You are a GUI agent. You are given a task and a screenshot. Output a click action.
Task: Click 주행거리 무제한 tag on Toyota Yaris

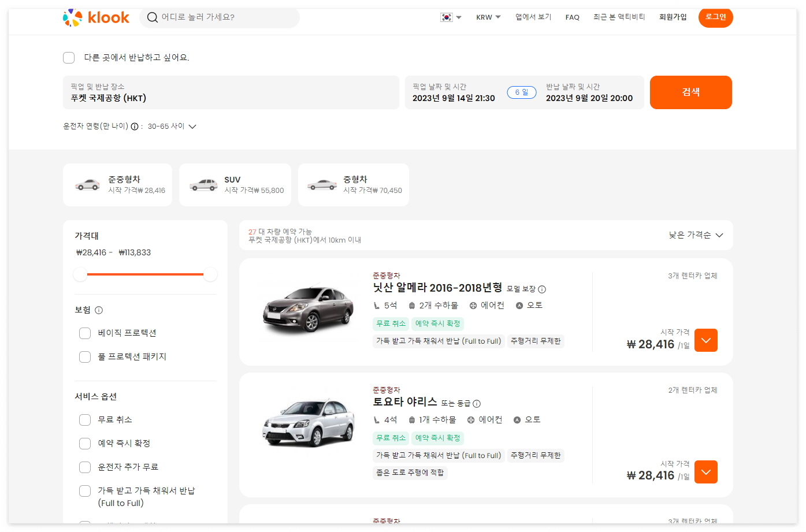pyautogui.click(x=536, y=456)
